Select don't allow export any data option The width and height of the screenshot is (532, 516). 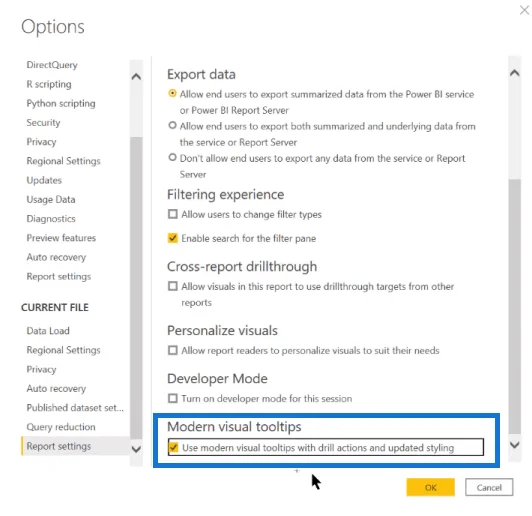click(172, 157)
